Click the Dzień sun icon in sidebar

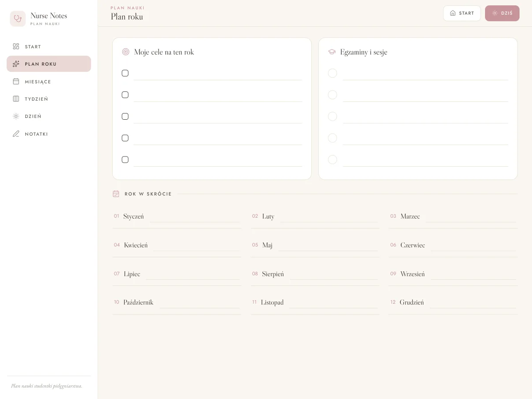(16, 116)
